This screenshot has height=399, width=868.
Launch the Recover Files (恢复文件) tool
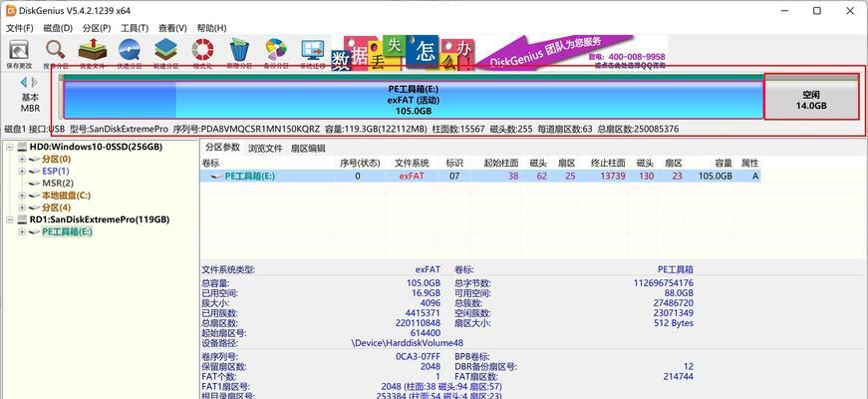(93, 51)
